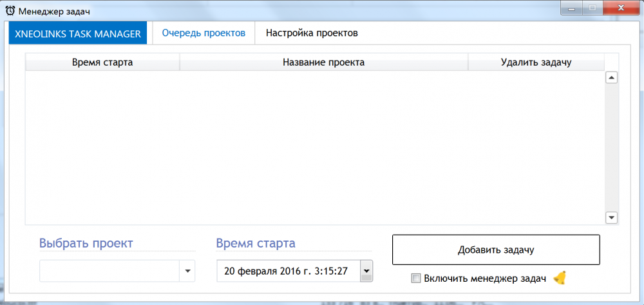
Task: Open the 'Время старта' date picker arrow
Action: 366,271
